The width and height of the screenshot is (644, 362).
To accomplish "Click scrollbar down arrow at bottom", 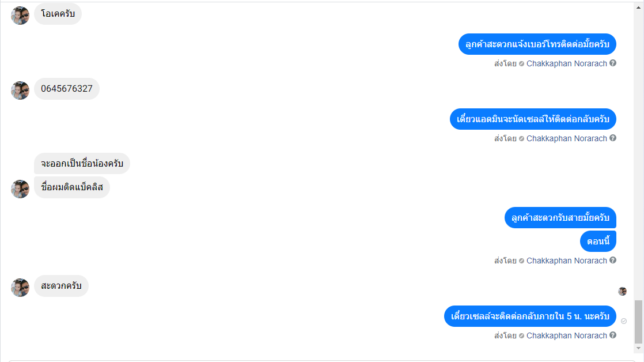I will pyautogui.click(x=638, y=348).
